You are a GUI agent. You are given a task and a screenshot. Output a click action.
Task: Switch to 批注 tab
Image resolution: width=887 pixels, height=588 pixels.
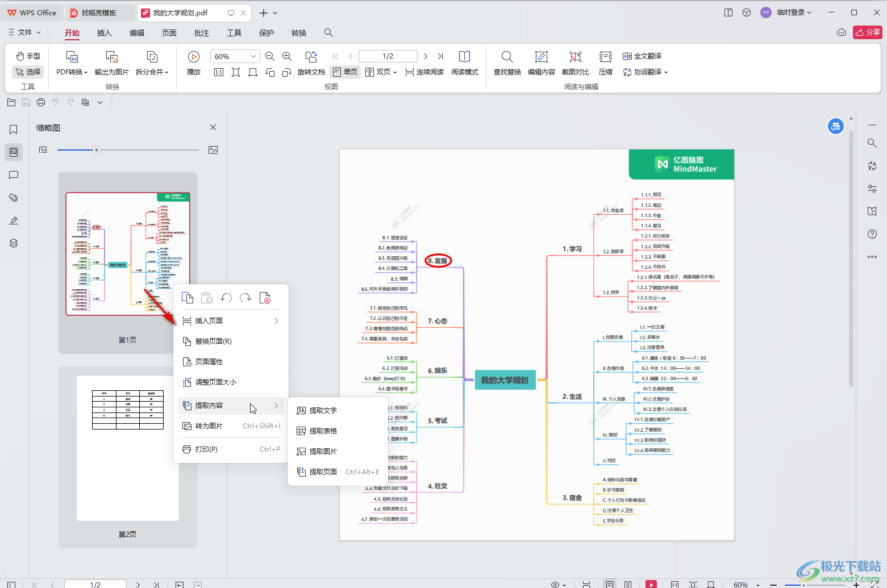tap(202, 33)
